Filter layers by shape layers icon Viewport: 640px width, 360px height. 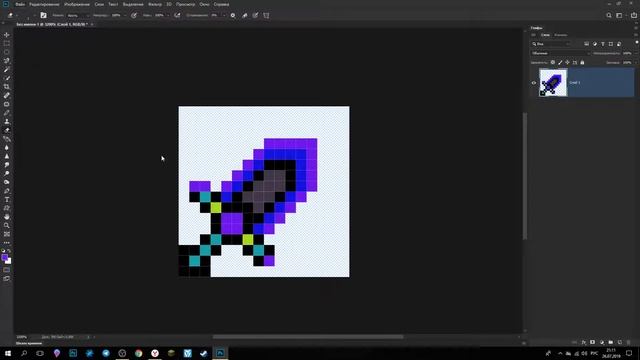click(x=611, y=44)
